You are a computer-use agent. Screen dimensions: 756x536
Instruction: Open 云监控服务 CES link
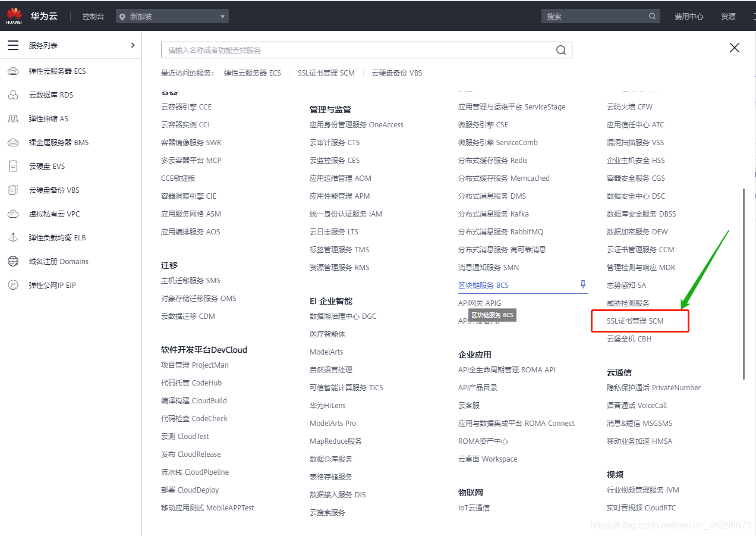[x=335, y=161]
